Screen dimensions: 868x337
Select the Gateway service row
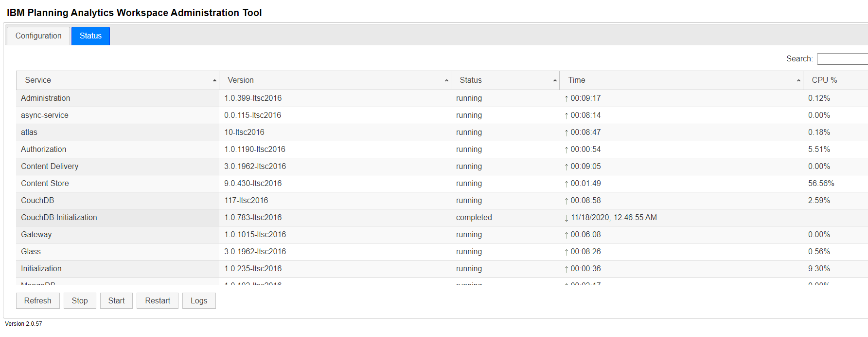[x=442, y=235]
